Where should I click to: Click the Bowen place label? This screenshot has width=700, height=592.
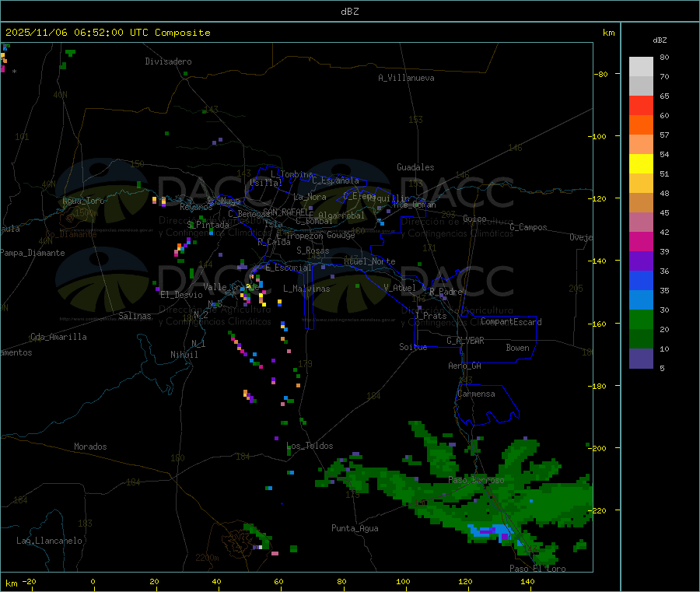pyautogui.click(x=518, y=348)
